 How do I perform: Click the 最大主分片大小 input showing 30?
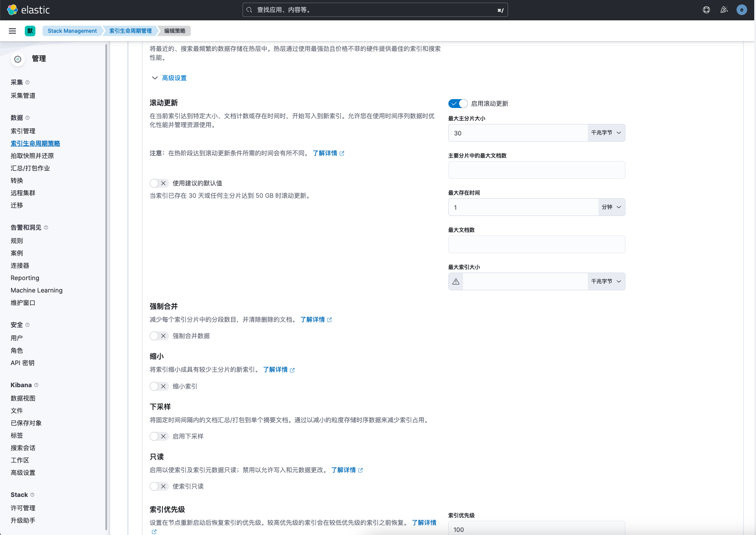518,133
